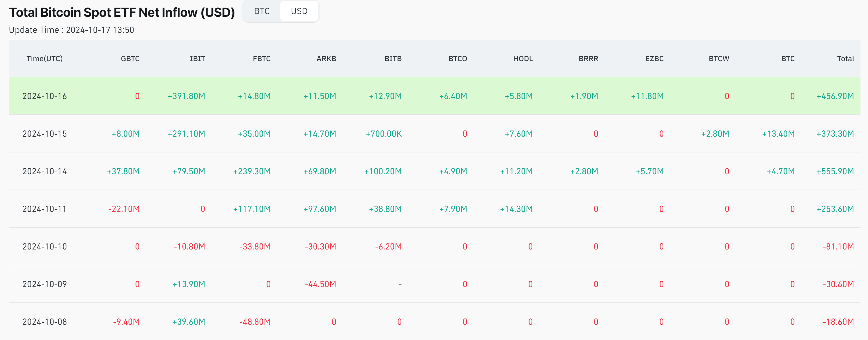Click the GBTC column header
The image size is (868, 340).
[x=130, y=59]
